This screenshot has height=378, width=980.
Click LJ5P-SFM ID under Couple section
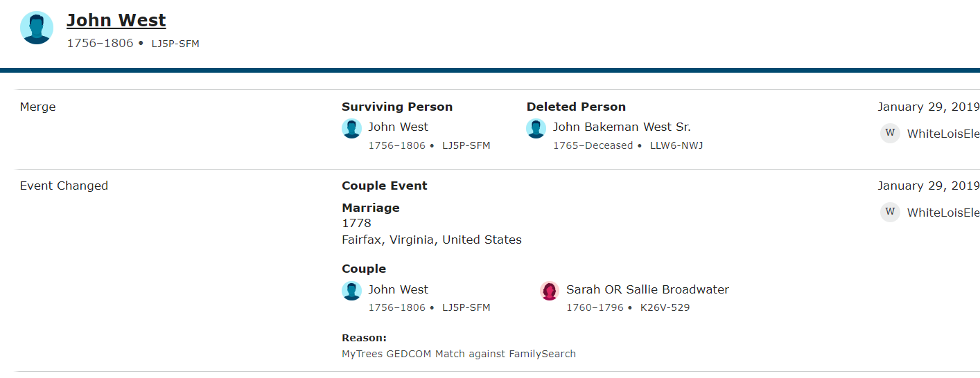[466, 307]
